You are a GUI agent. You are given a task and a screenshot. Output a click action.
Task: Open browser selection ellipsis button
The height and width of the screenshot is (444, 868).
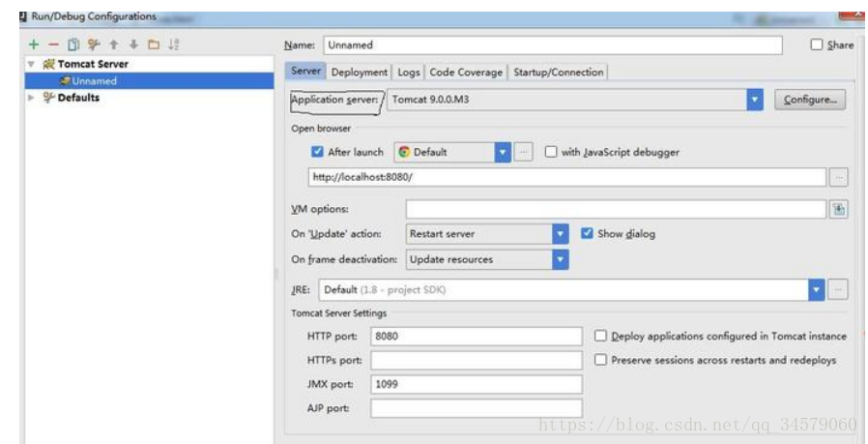(523, 152)
